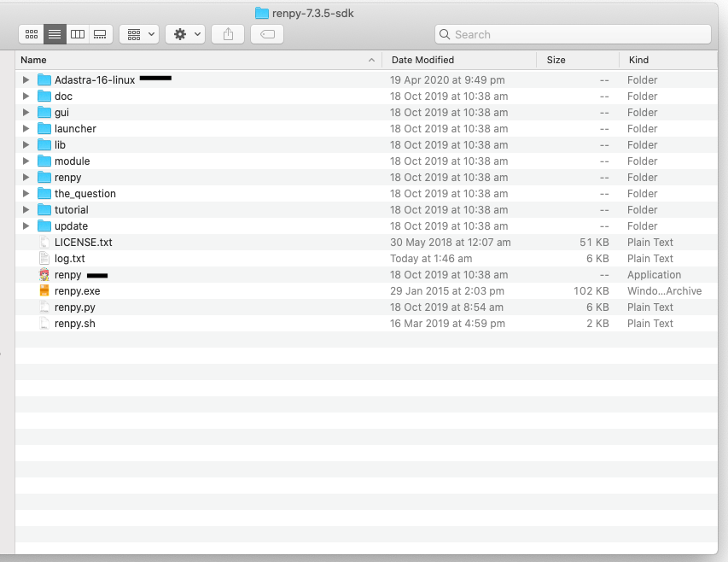Open the gear action menu
Image resolution: width=728 pixels, height=562 pixels.
(x=185, y=34)
